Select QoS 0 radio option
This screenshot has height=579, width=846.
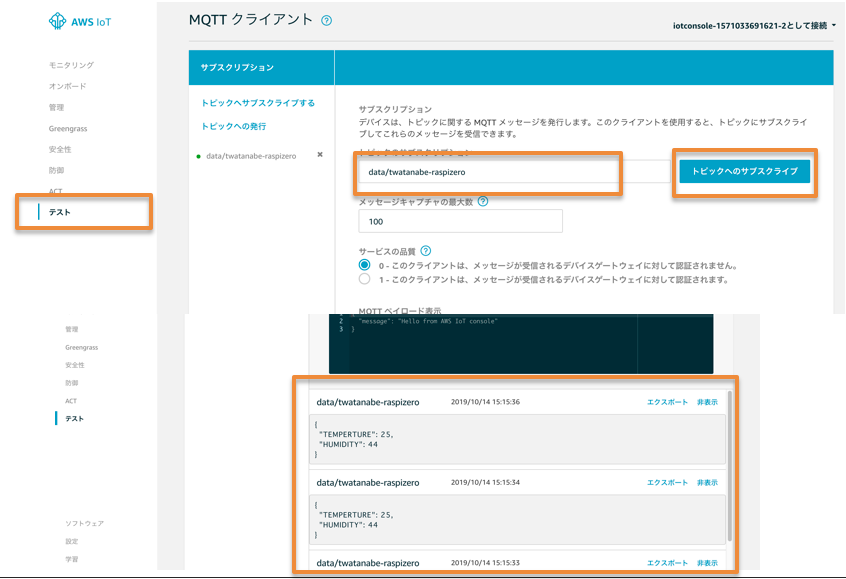tap(365, 265)
